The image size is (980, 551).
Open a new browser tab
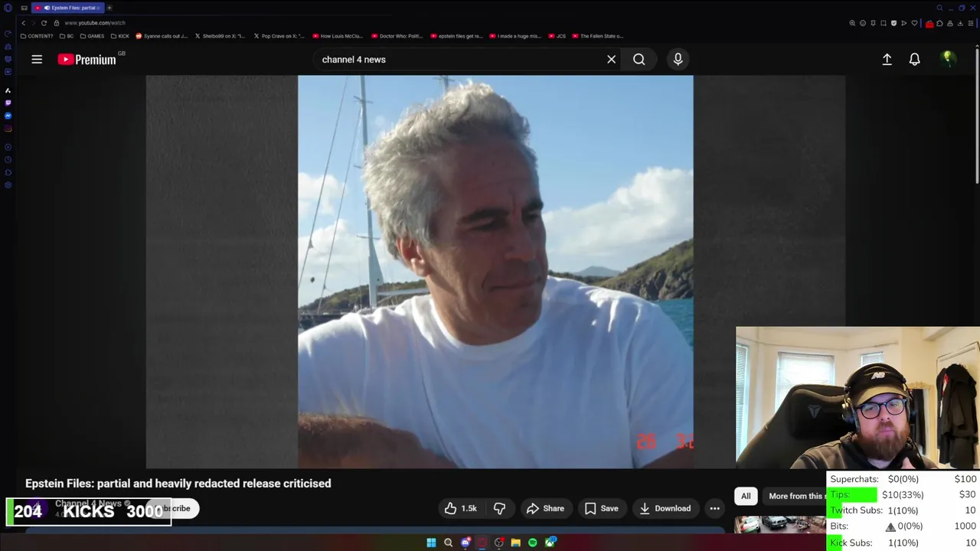109,8
